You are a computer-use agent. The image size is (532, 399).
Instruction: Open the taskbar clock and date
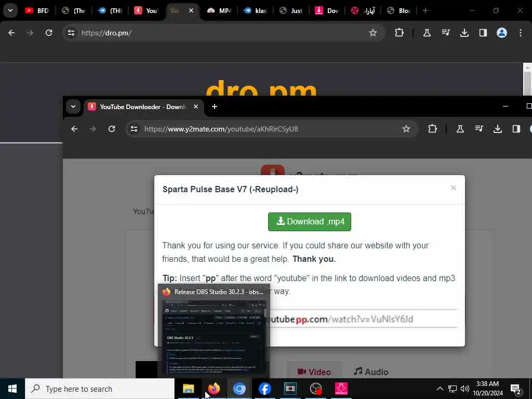click(x=487, y=389)
